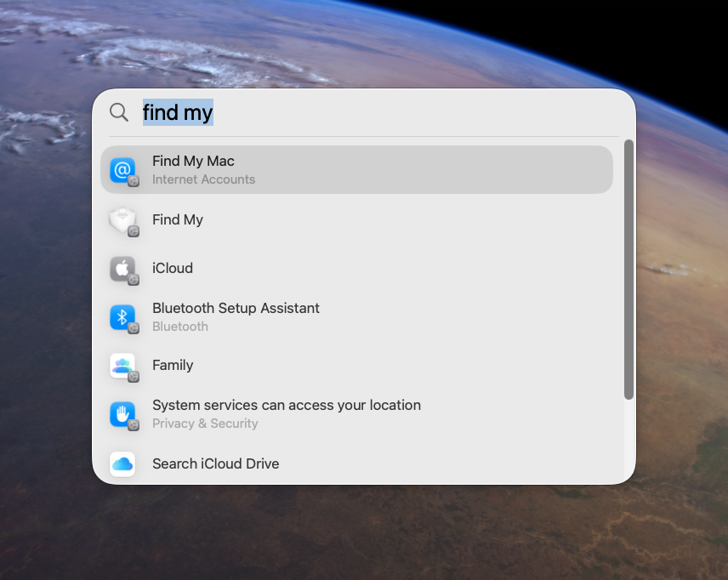Open Bluetooth Setup Assistant result
The width and height of the screenshot is (728, 580).
point(356,317)
